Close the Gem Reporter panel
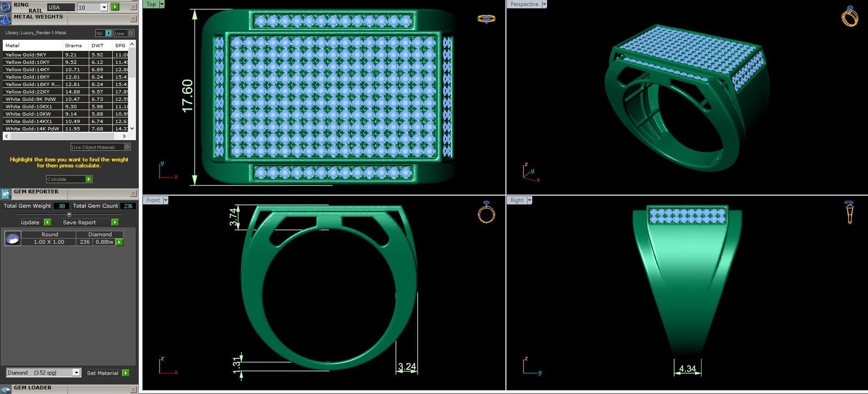This screenshot has height=394, width=868. click(133, 194)
